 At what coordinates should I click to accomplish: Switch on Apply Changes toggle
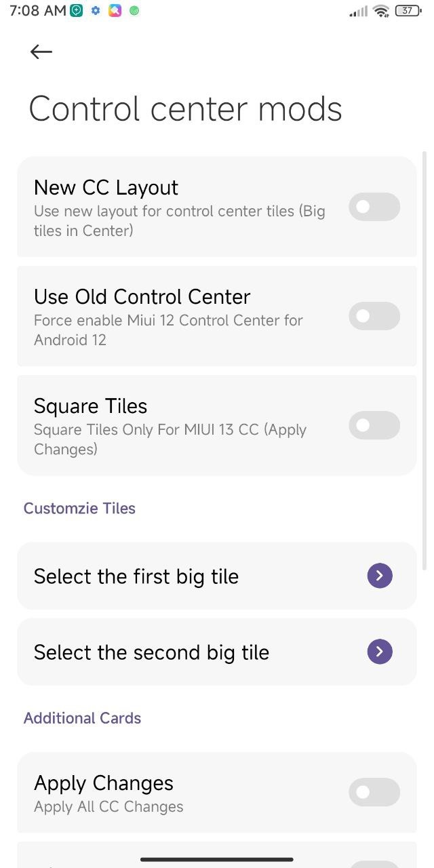click(374, 792)
